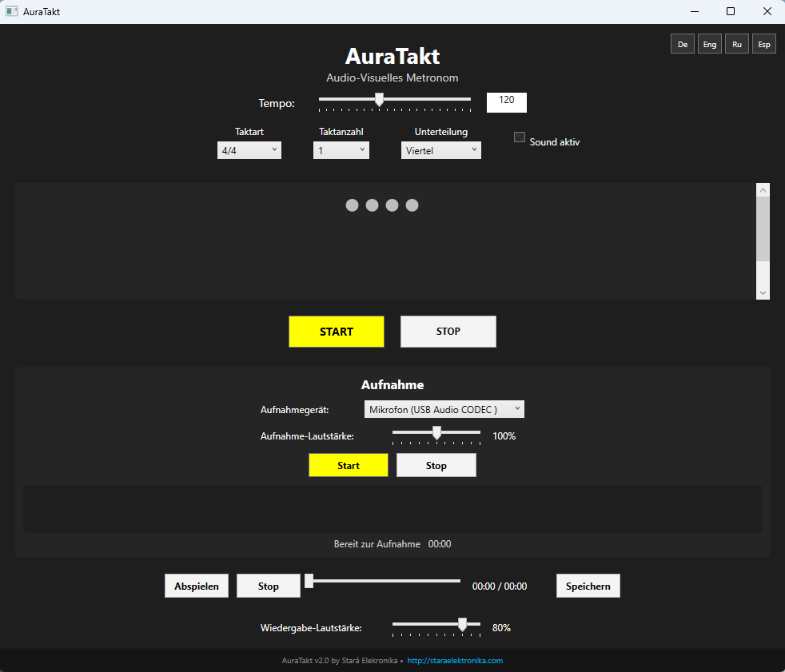Click the tempo value field showing 120
This screenshot has width=785, height=672.
[506, 102]
